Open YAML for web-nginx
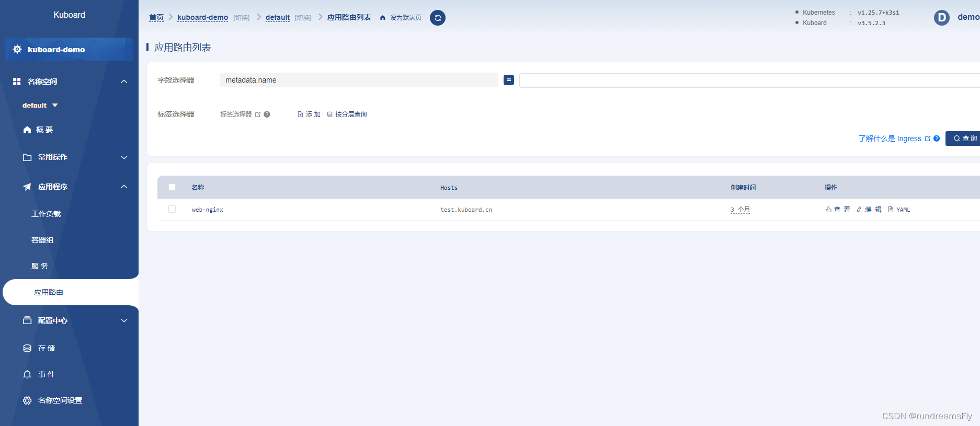Screen dimensions: 980x426 coord(899,210)
